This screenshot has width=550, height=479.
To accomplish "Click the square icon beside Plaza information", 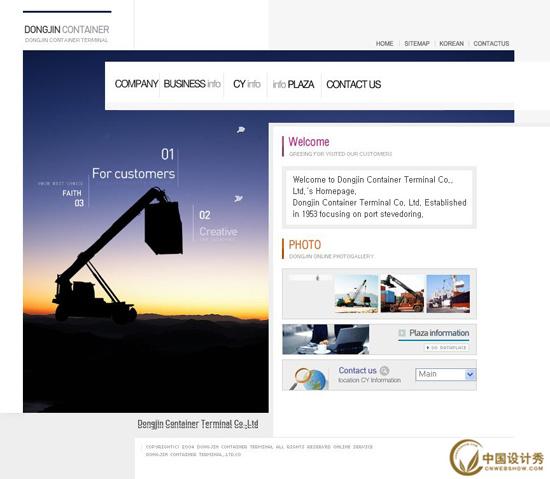I will click(x=402, y=333).
